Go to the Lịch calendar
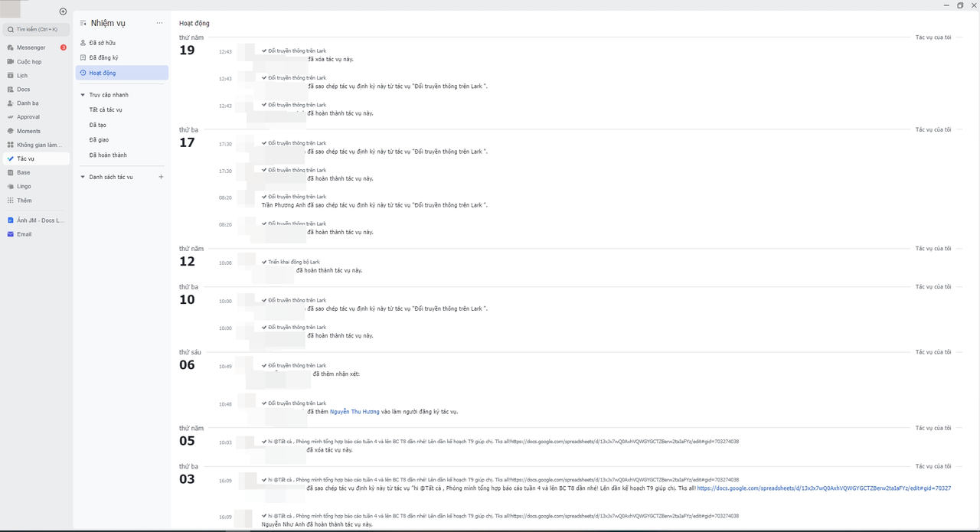 coord(22,76)
